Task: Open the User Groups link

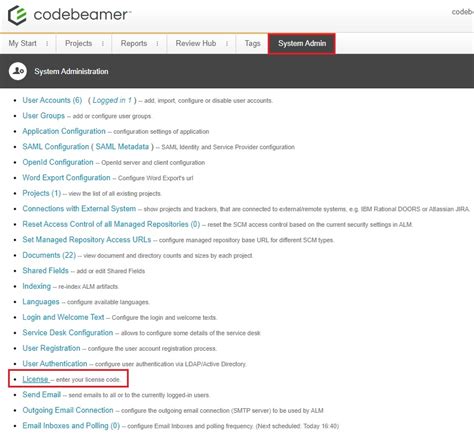Action: point(43,116)
